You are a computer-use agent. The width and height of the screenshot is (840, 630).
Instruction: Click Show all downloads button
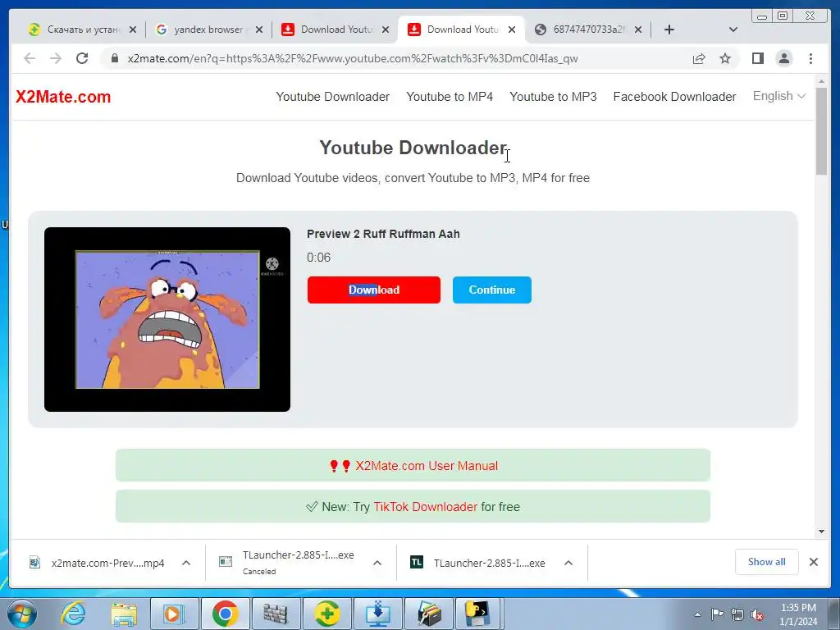click(767, 562)
